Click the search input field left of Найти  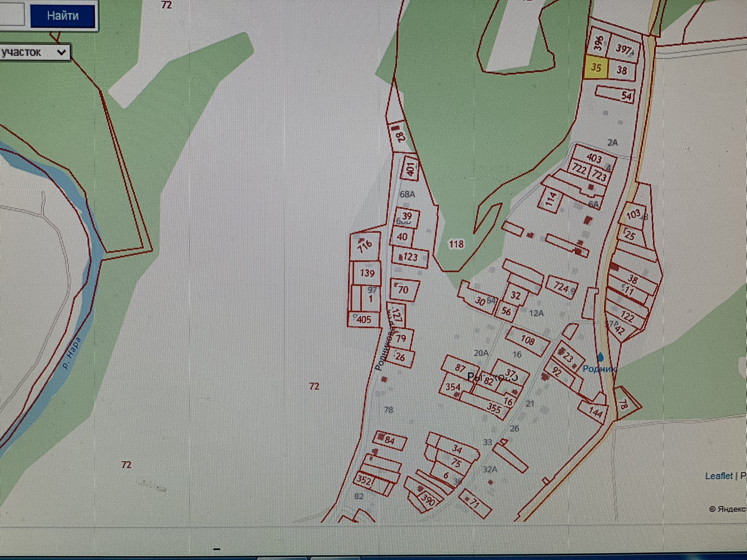[12, 15]
